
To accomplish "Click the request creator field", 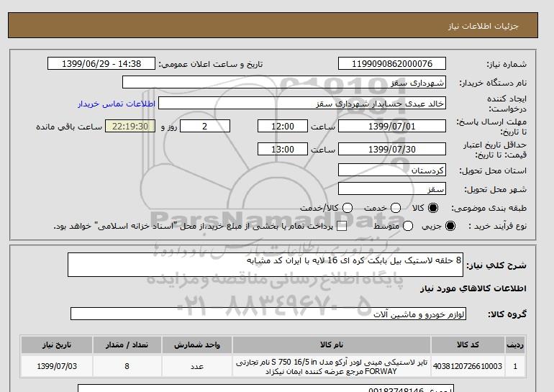I will click(302, 103).
